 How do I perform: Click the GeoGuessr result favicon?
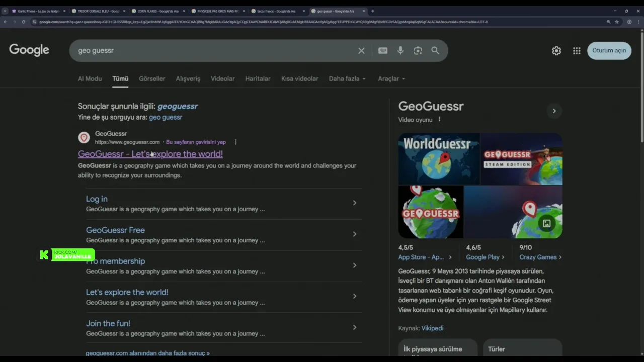pyautogui.click(x=84, y=137)
